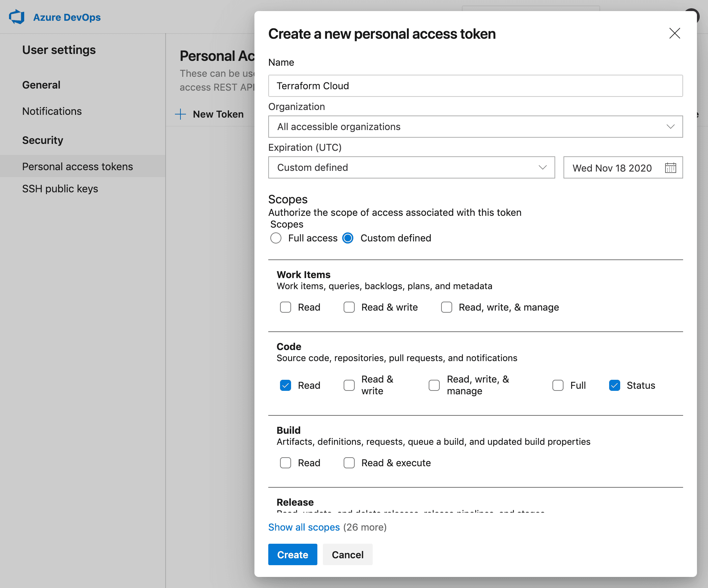Click the New Token button
Screen dimensions: 708x588
coord(209,114)
